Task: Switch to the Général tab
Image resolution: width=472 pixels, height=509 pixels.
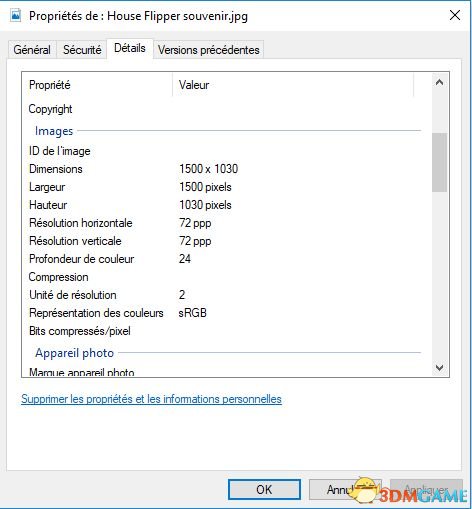Action: point(32,50)
